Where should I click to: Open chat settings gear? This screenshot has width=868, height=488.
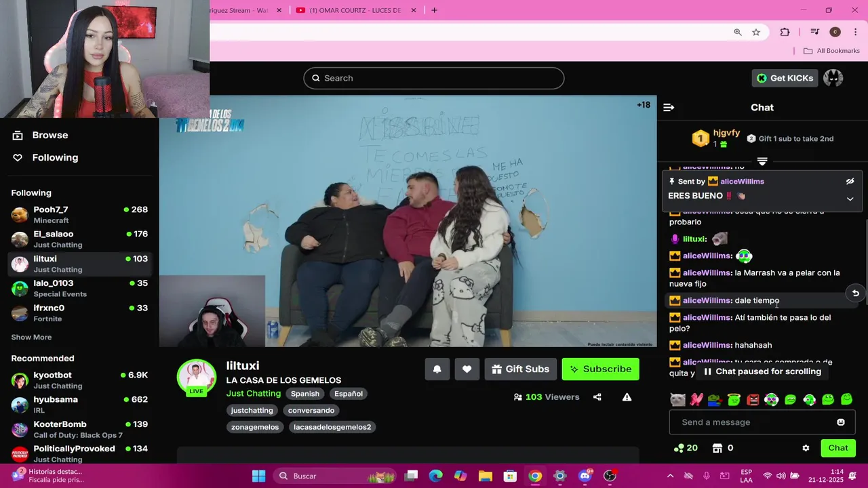(806, 448)
